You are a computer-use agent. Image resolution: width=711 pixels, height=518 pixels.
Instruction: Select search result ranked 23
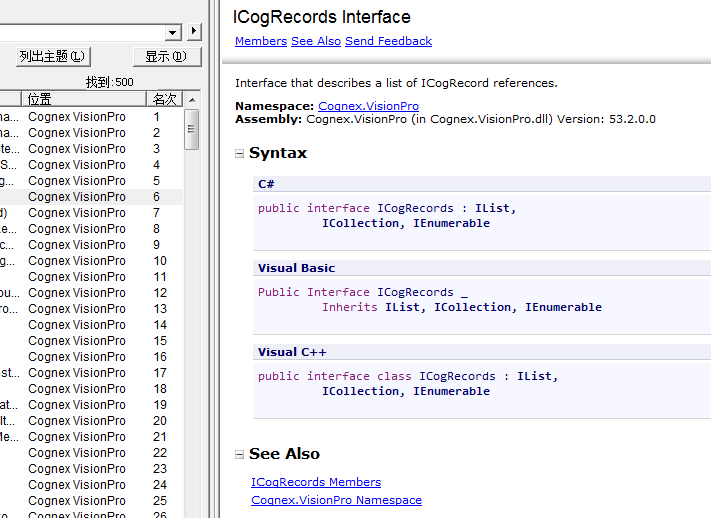92,469
